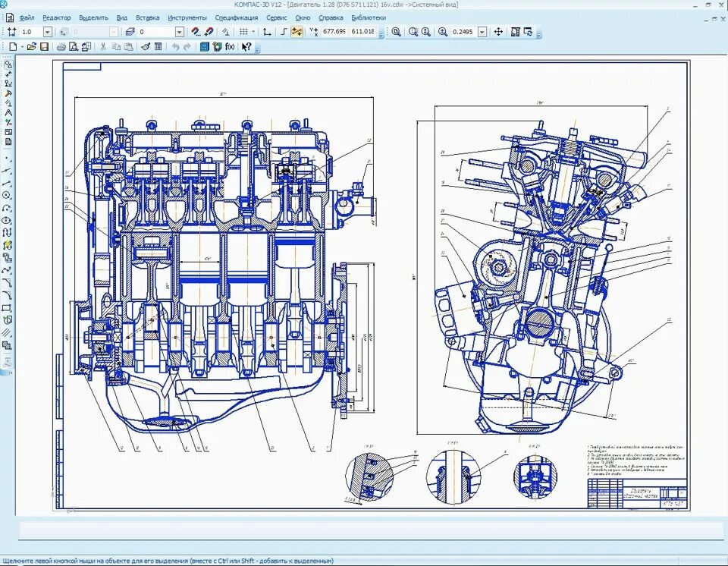Open the Сервис menu
Image resolution: width=728 pixels, height=566 pixels.
pyautogui.click(x=277, y=18)
